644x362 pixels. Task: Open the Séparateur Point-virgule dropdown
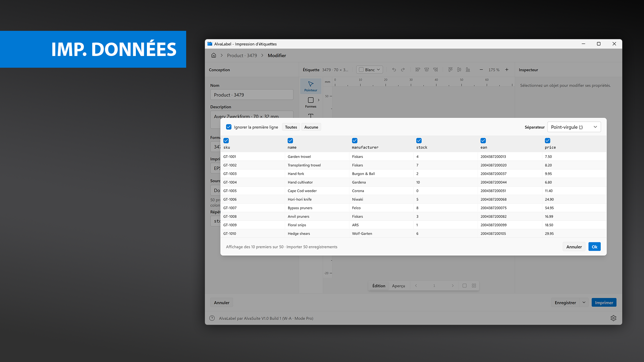click(x=574, y=127)
